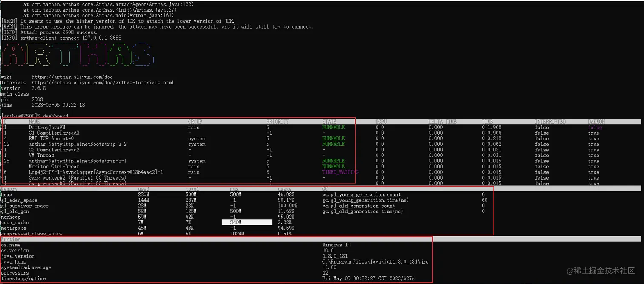The width and height of the screenshot is (644, 284).
Task: Click the g1_old_gen row label
Action: pyautogui.click(x=15, y=211)
